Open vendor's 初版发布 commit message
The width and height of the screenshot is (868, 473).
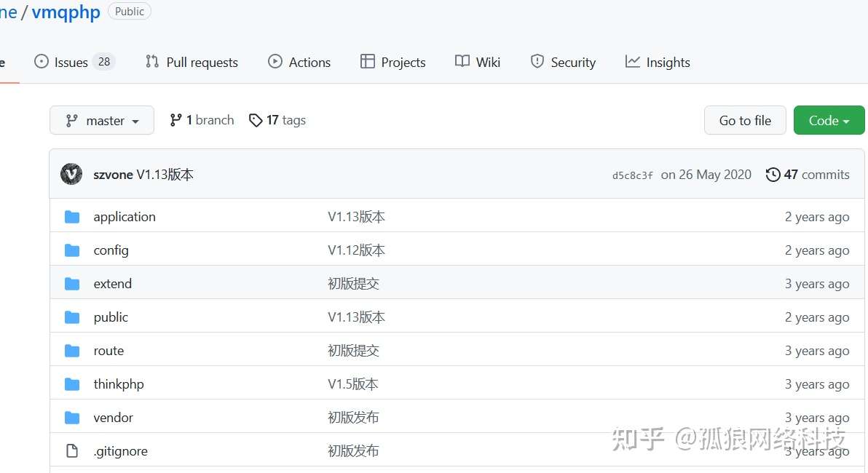353,418
